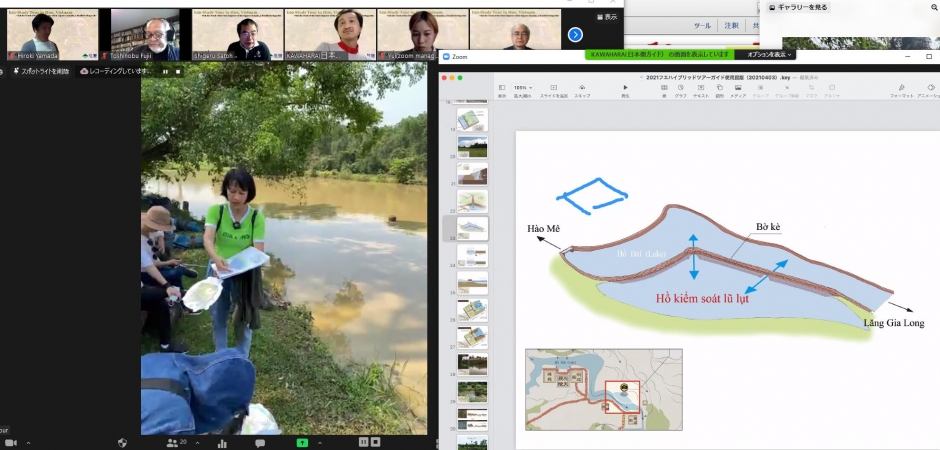Expand the caret next to participants
This screenshot has height=450, width=940.
point(197,443)
